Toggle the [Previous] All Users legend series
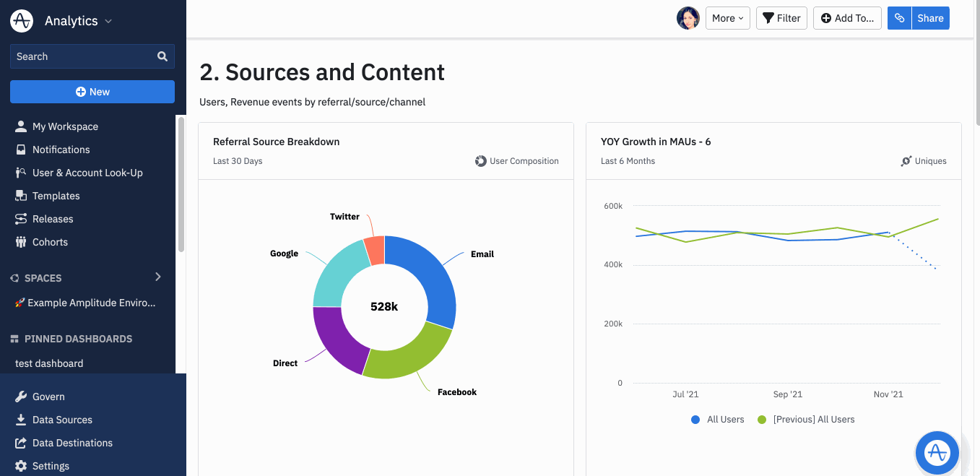Viewport: 980px width, 476px height. [806, 419]
